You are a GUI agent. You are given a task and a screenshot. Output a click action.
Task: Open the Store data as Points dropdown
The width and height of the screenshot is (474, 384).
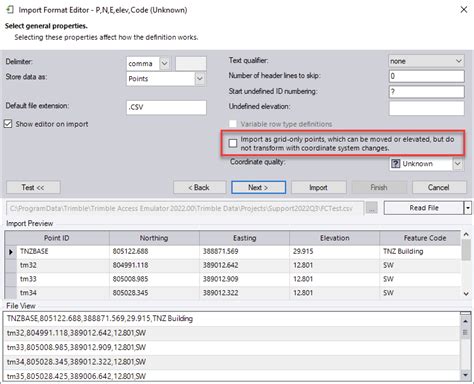point(199,79)
